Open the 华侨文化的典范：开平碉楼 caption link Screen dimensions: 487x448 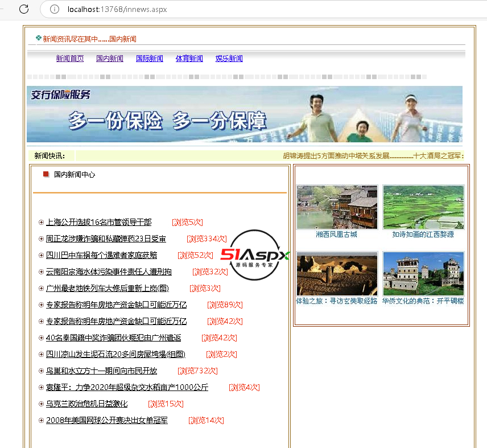click(423, 301)
